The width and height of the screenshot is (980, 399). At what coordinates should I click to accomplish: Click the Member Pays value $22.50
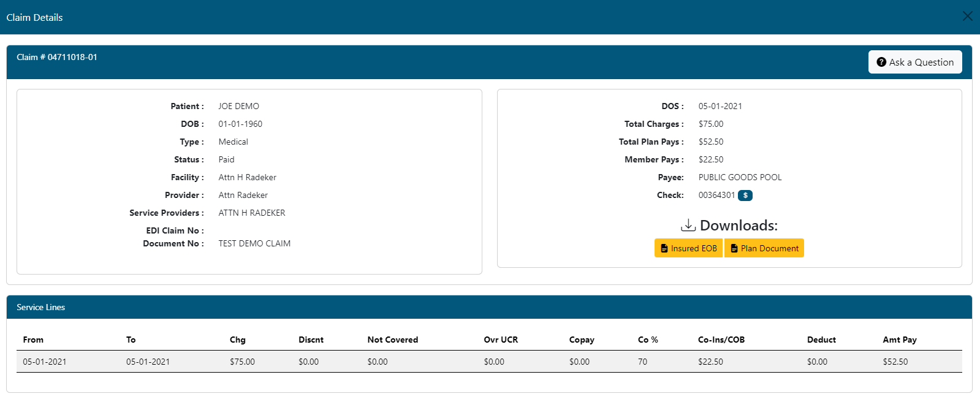point(711,159)
